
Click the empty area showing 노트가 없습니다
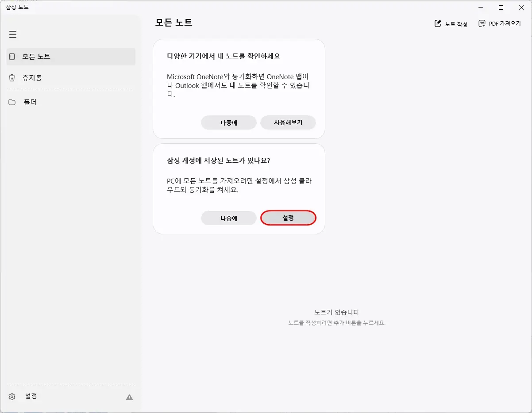coord(336,313)
